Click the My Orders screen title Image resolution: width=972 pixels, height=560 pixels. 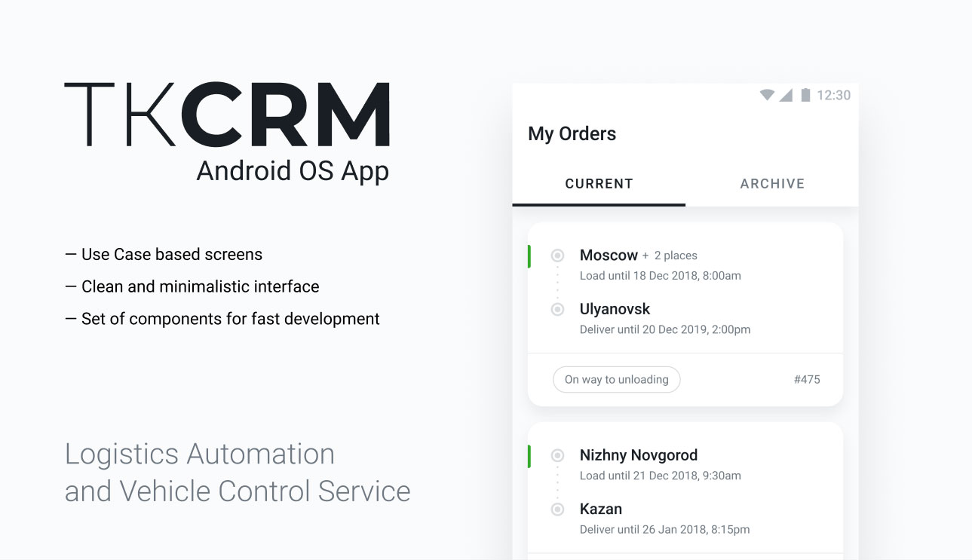572,134
